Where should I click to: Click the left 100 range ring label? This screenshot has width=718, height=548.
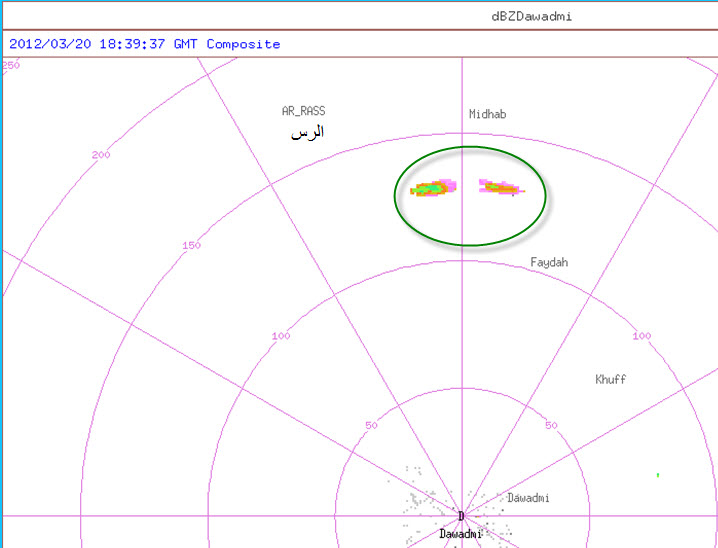tap(281, 336)
